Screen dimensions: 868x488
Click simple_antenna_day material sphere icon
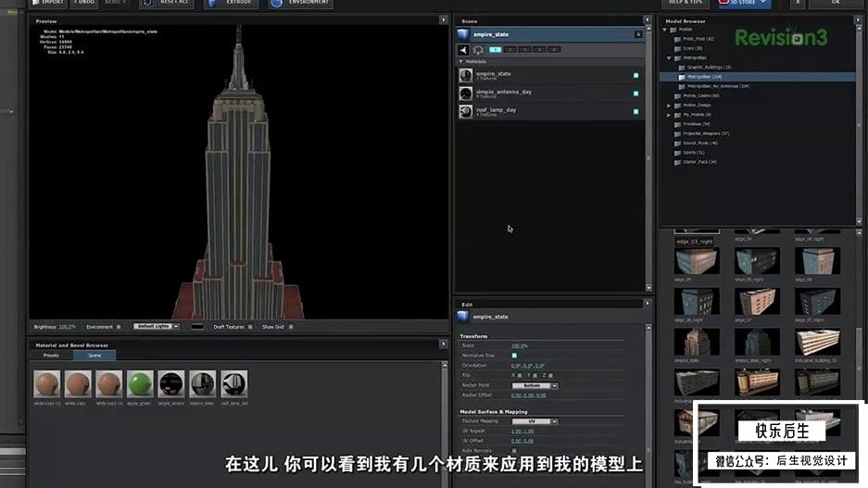[466, 94]
